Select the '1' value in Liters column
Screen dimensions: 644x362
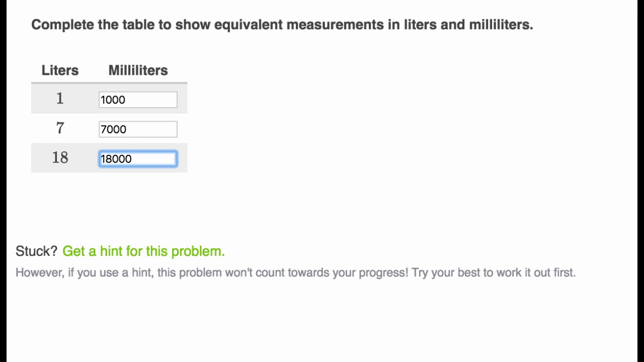60,99
